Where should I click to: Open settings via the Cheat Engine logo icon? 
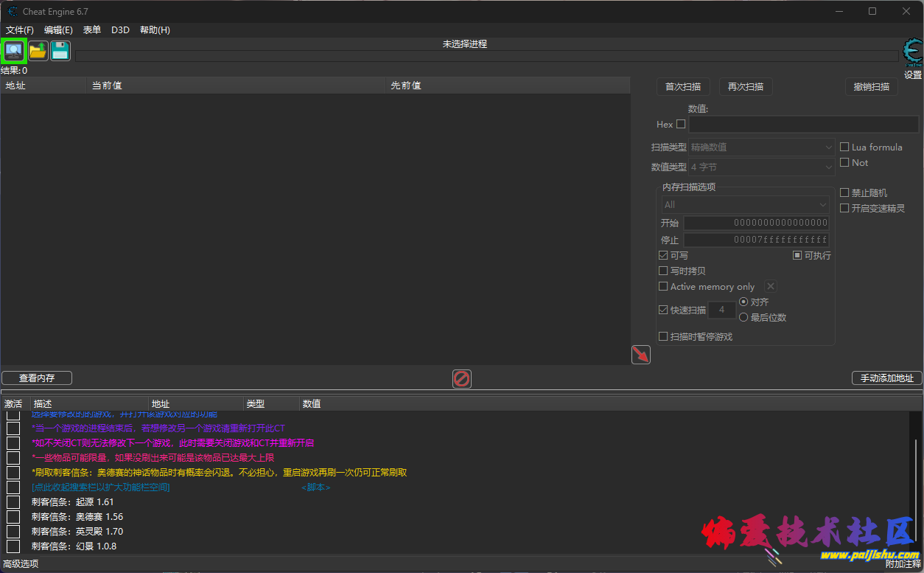click(911, 52)
